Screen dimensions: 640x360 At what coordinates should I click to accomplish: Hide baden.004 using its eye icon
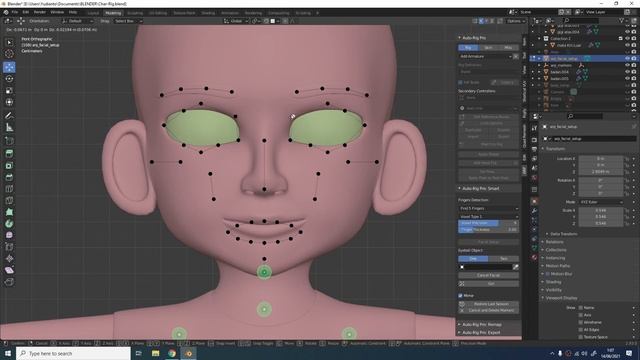click(627, 72)
